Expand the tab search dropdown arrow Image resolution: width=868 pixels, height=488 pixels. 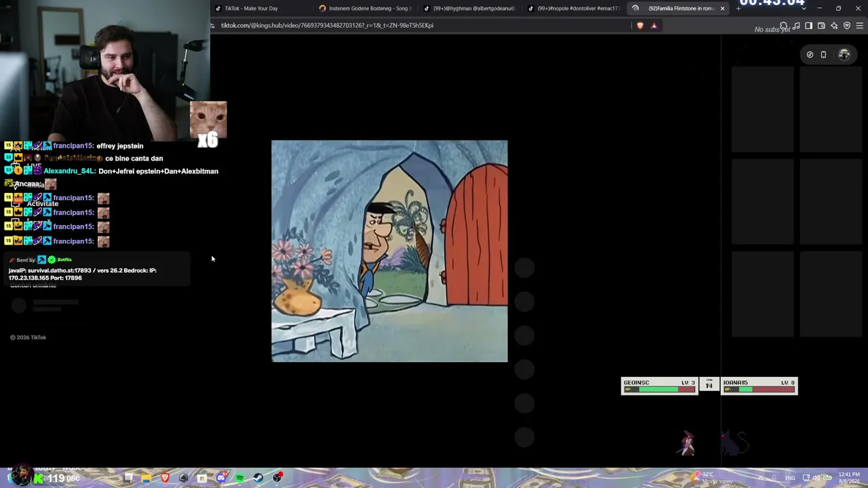(x=804, y=9)
